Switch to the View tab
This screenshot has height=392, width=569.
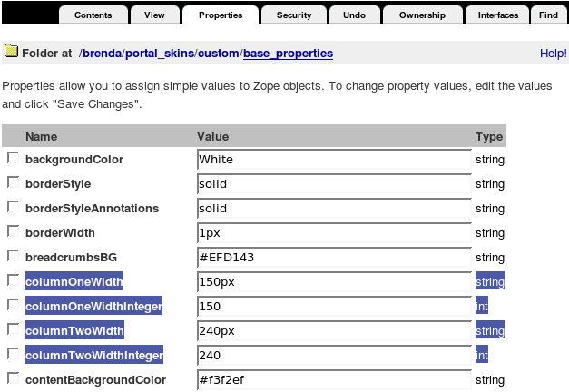[154, 15]
